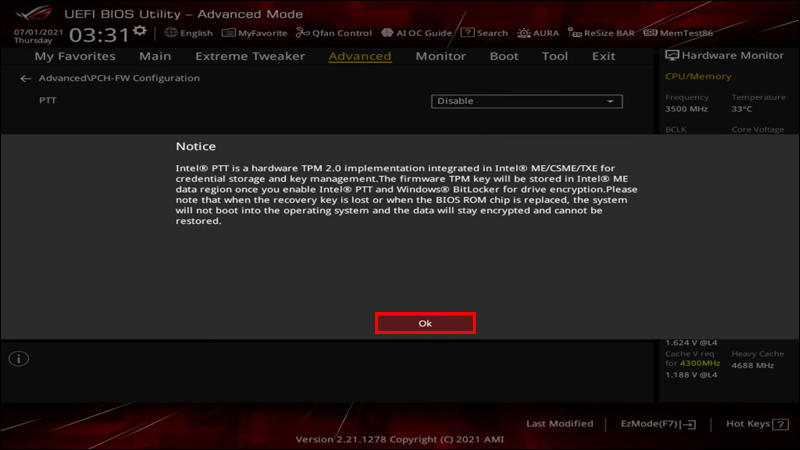Click the 4688 MHz Heavy Cache value
800x450 pixels.
(753, 365)
